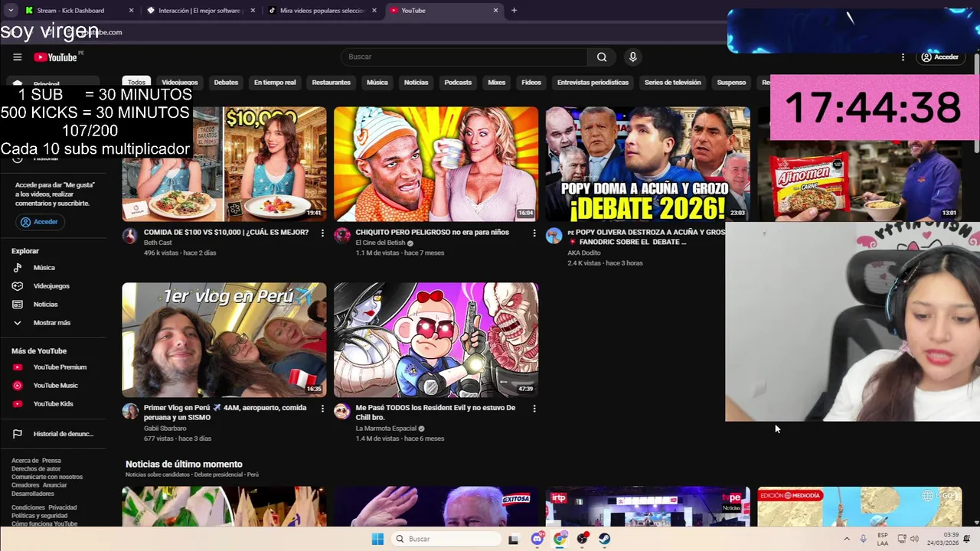The width and height of the screenshot is (980, 551).
Task: Open the Primer Vlog en Perú title
Action: coord(225,412)
